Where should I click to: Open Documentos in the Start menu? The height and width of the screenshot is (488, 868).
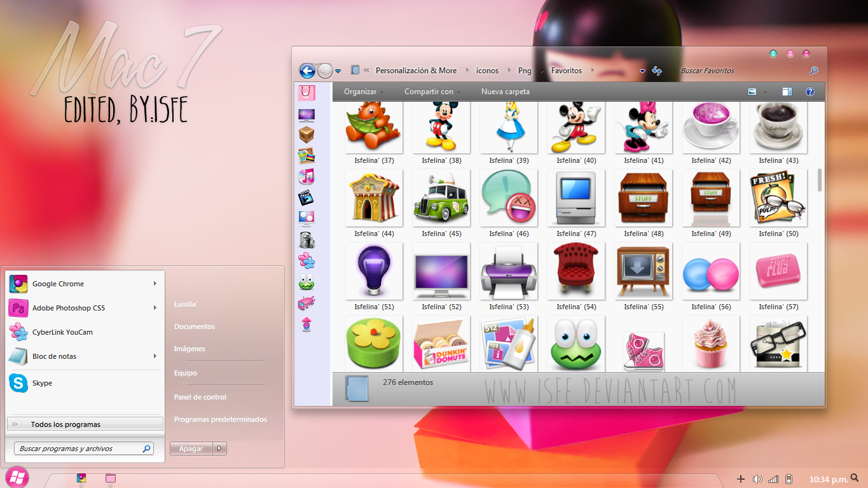(195, 326)
